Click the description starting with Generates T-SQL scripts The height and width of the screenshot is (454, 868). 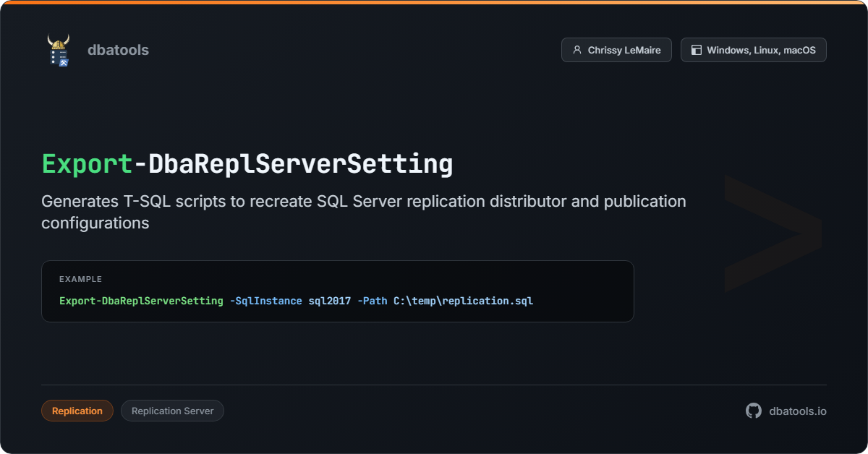364,212
